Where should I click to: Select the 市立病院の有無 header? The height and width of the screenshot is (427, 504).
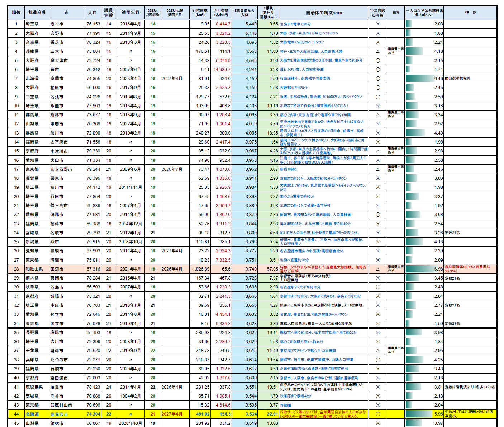[x=377, y=13]
